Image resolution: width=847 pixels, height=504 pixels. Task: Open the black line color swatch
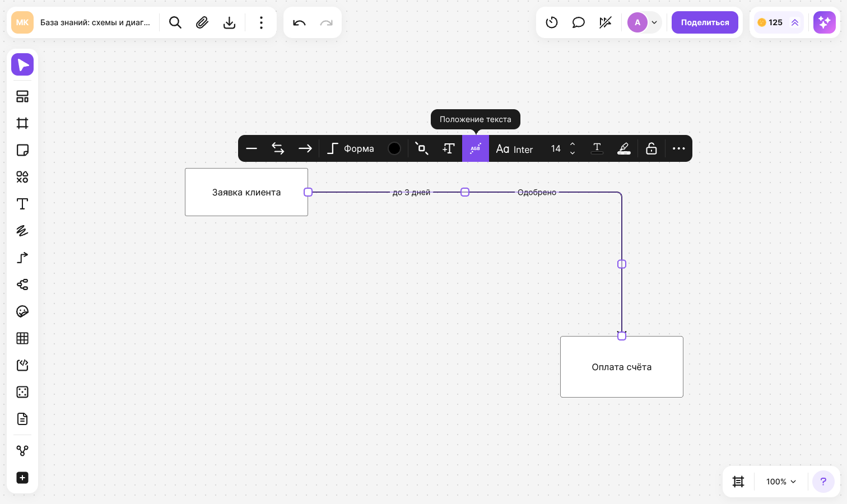coord(394,148)
